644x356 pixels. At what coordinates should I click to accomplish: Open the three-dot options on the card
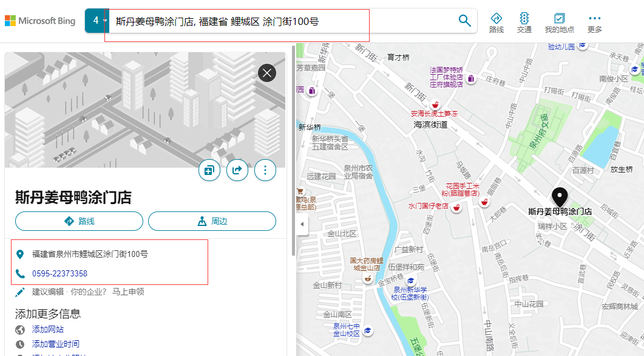point(265,169)
